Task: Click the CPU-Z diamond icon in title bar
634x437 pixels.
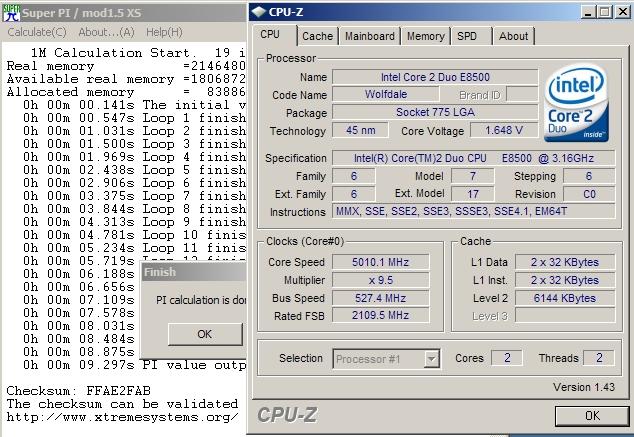Action: coord(258,12)
